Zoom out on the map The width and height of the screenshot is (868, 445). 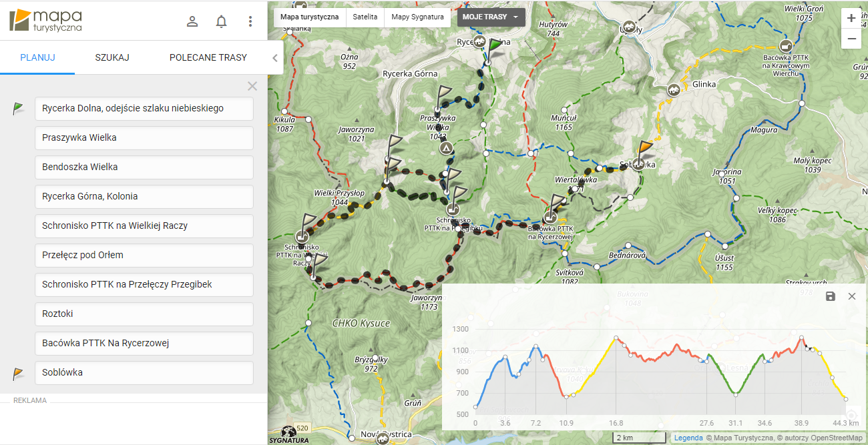pos(851,39)
